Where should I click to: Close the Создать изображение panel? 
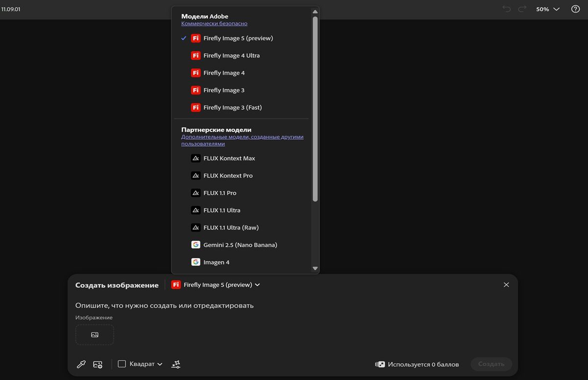pos(506,285)
